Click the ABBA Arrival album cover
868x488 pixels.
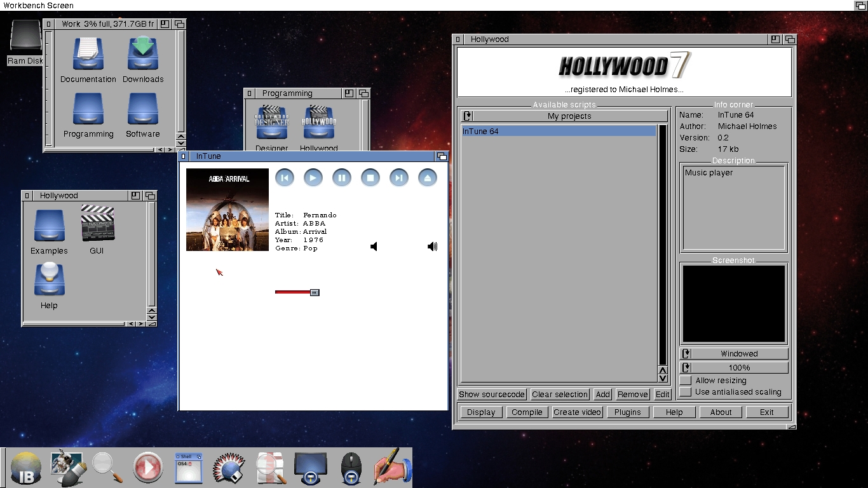click(x=227, y=210)
